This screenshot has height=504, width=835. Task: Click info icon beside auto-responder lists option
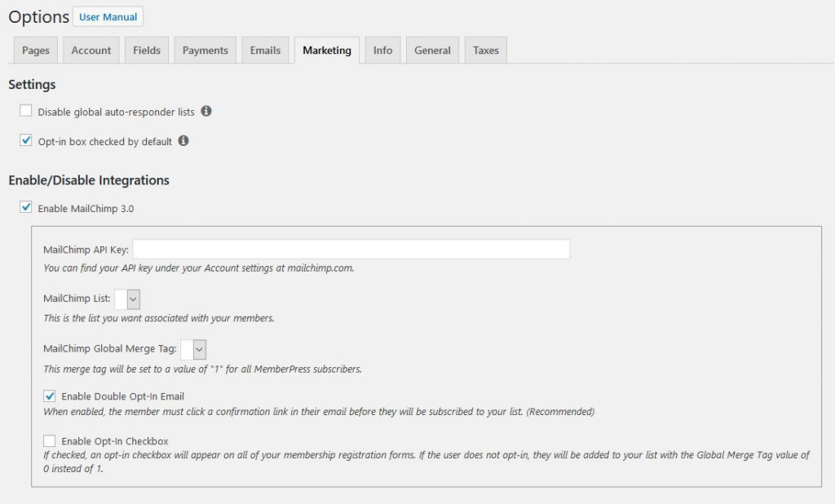pyautogui.click(x=206, y=111)
